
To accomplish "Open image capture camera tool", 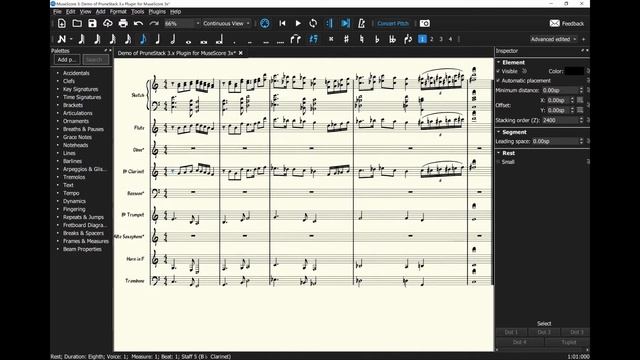I will pos(424,23).
